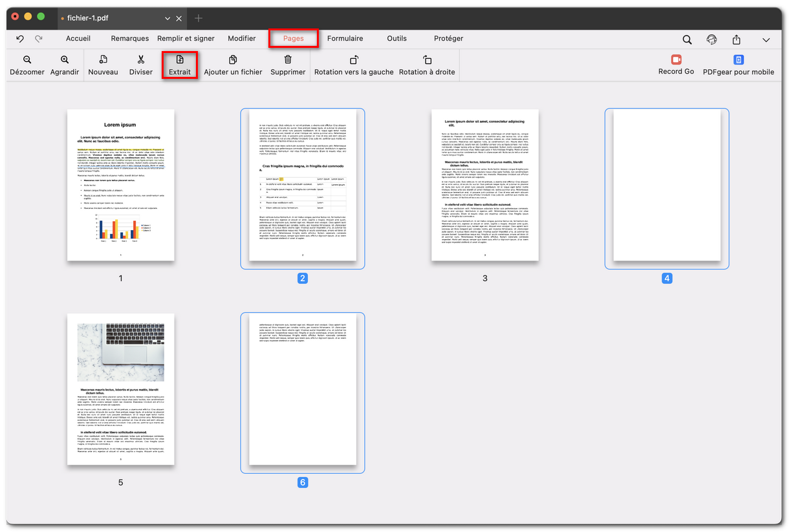Switch to the Outils tab

(396, 38)
